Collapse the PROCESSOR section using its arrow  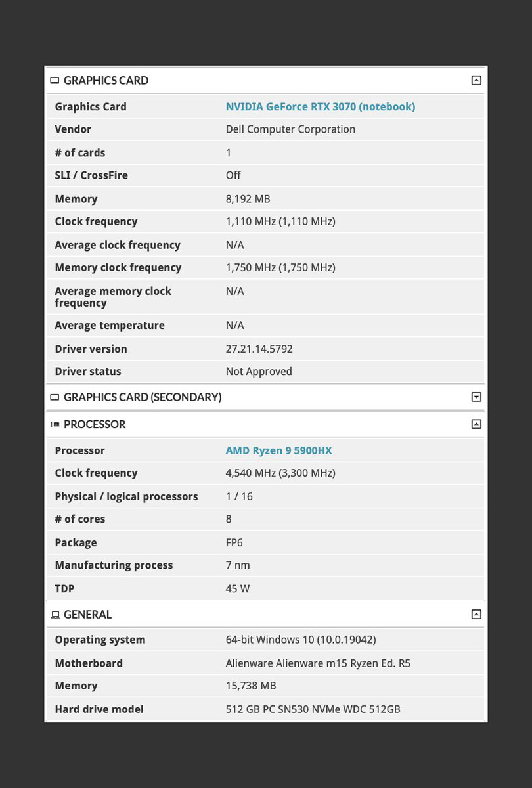[x=476, y=424]
